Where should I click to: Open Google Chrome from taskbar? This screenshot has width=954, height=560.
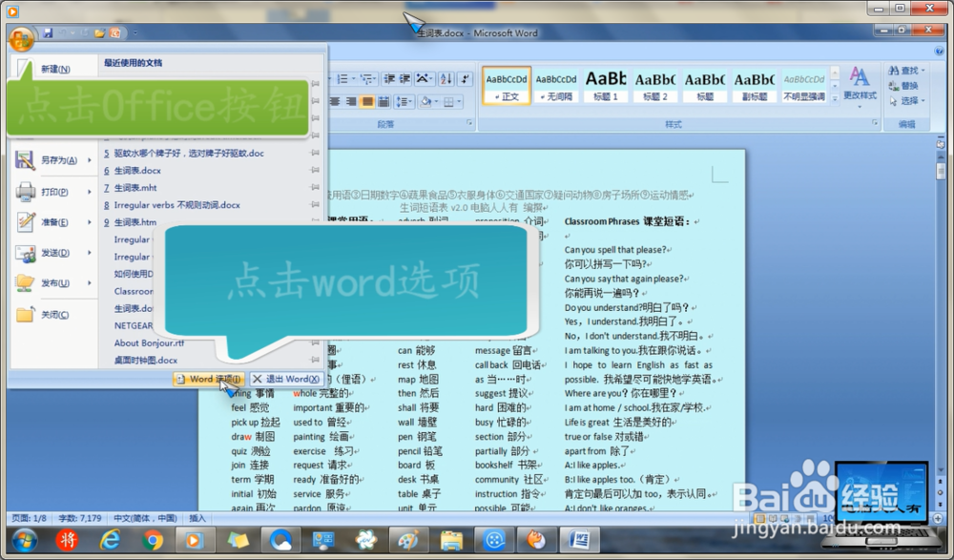point(152,540)
